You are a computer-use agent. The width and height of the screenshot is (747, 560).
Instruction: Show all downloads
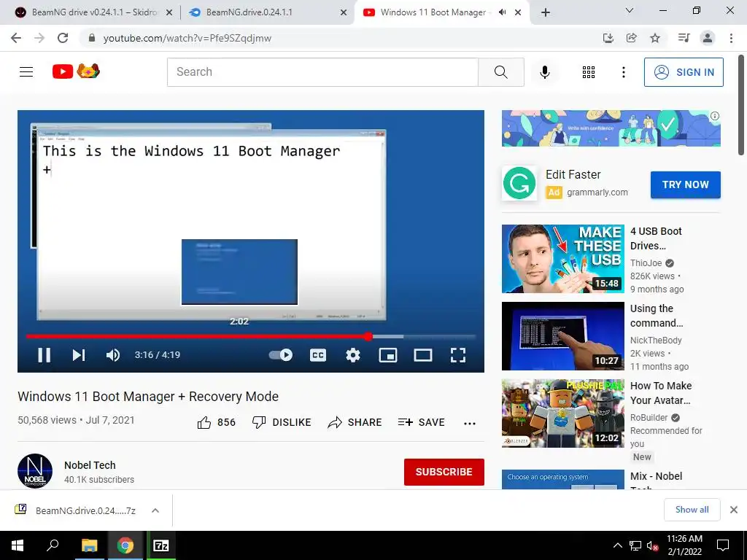pos(692,510)
